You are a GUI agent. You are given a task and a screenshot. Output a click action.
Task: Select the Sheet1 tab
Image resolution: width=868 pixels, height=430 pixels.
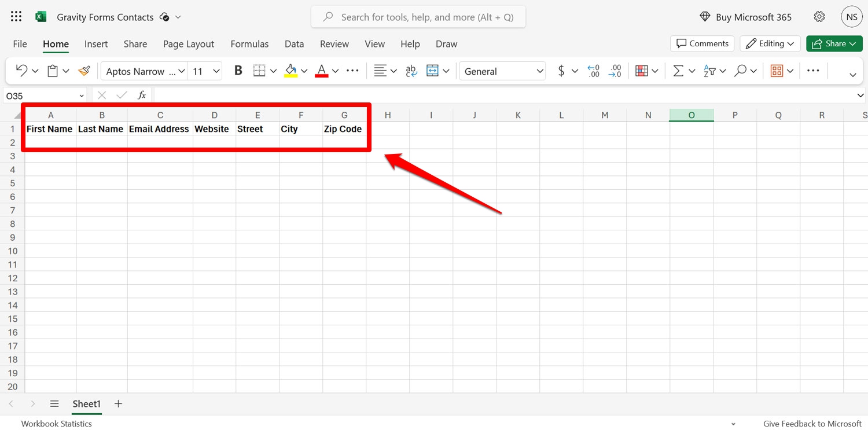[87, 404]
